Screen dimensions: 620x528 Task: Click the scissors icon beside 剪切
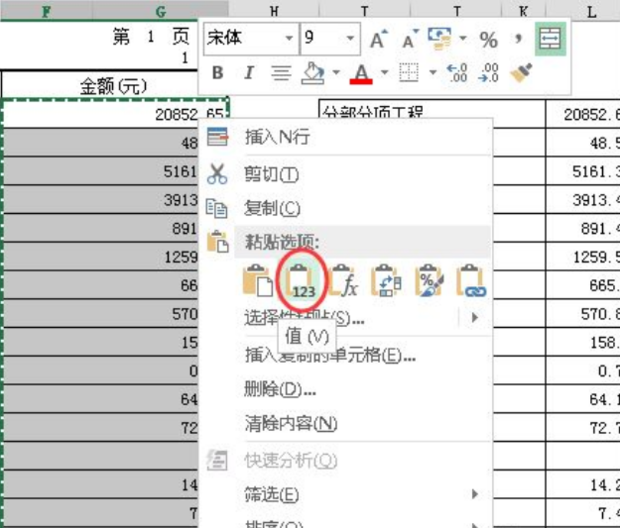pos(217,174)
